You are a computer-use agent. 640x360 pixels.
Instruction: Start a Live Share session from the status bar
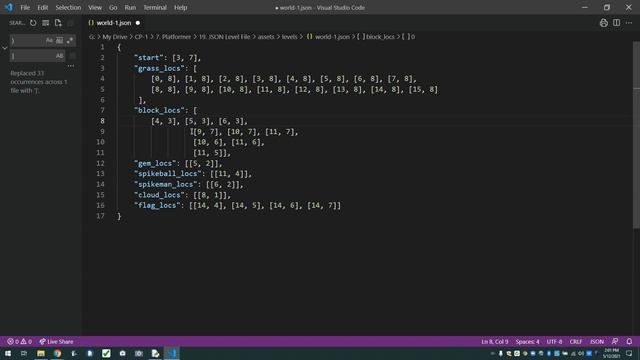tap(56, 342)
